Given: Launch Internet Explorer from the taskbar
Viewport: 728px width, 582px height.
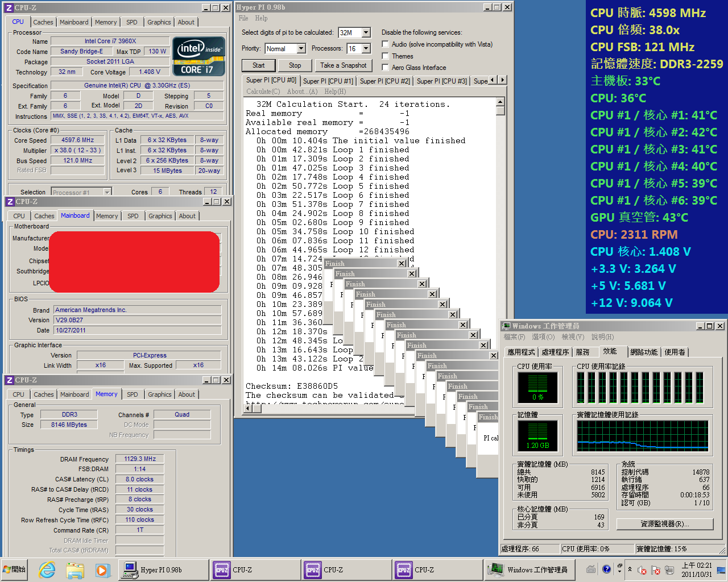Looking at the screenshot, I should coord(47,569).
